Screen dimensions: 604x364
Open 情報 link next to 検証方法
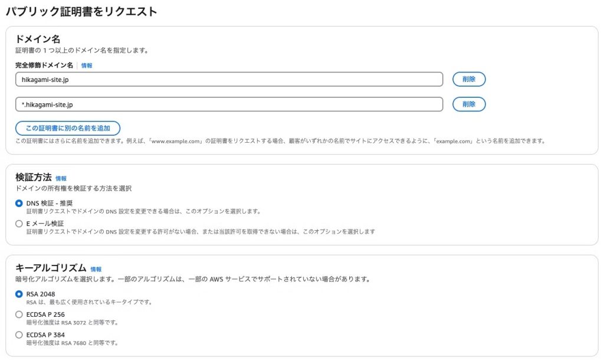(61, 178)
